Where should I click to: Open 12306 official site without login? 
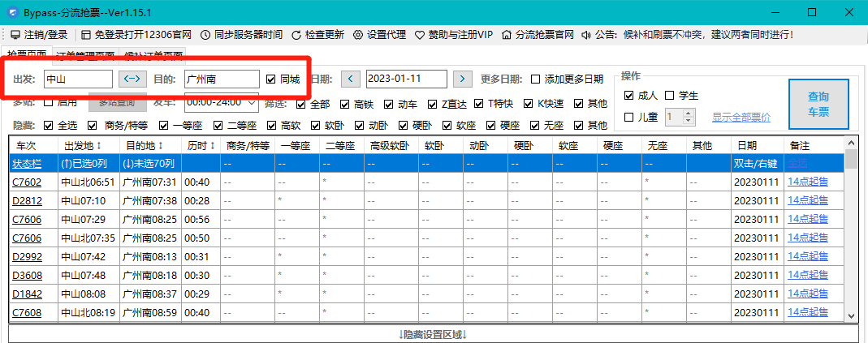pyautogui.click(x=88, y=35)
